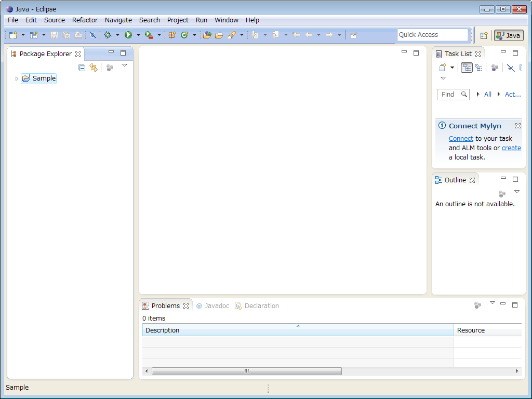Screen dimensions: 532x399
Task: Open the Run configurations dropdown arrow
Action: coord(138,35)
